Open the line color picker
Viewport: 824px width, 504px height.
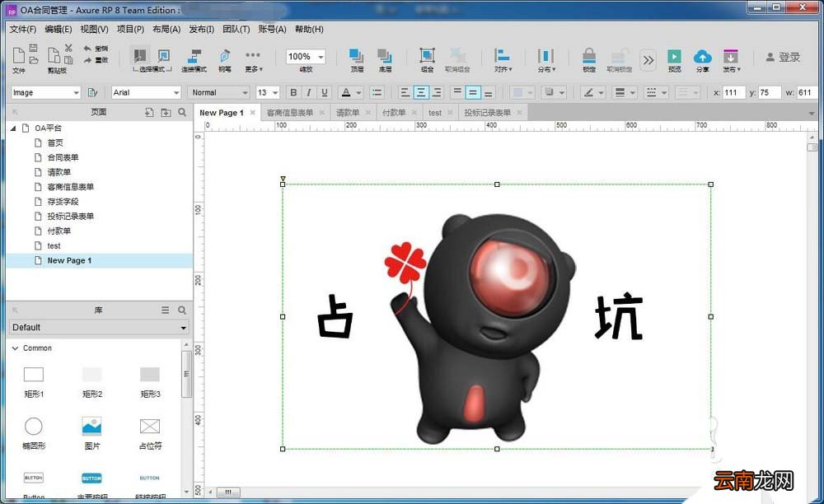(x=594, y=92)
